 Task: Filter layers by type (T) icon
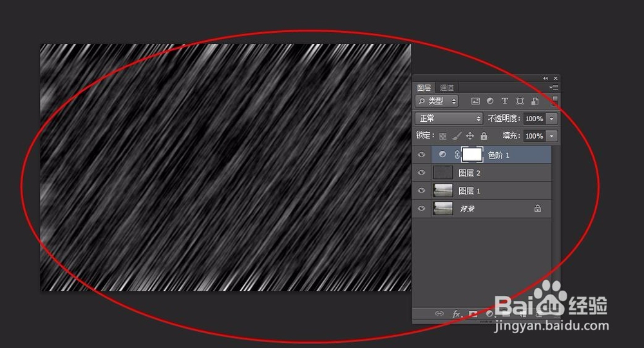pos(505,101)
